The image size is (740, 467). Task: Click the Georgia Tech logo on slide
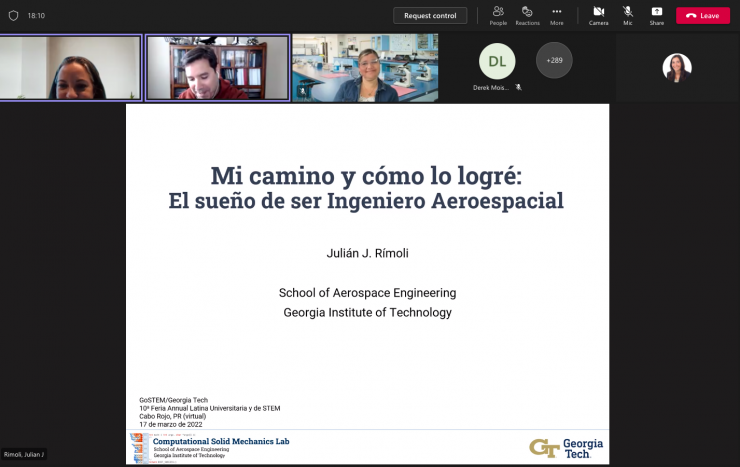[566, 447]
